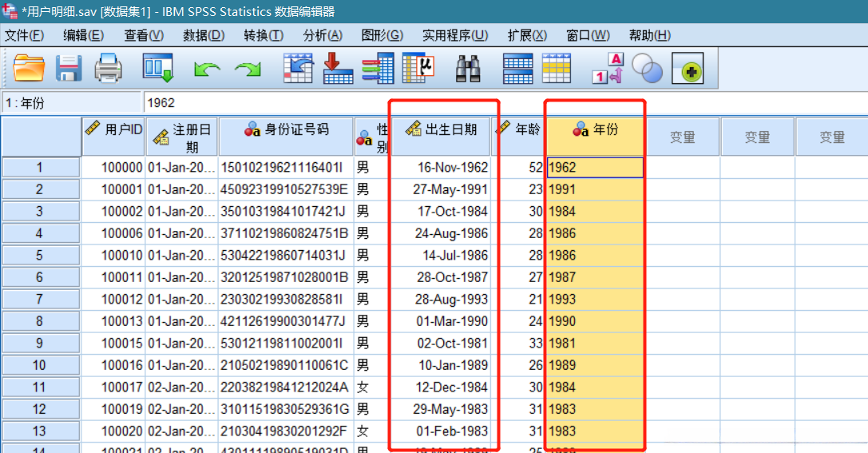Screen dimensions: 868x453
Task: Open the 图形(G) menu
Action: [382, 35]
